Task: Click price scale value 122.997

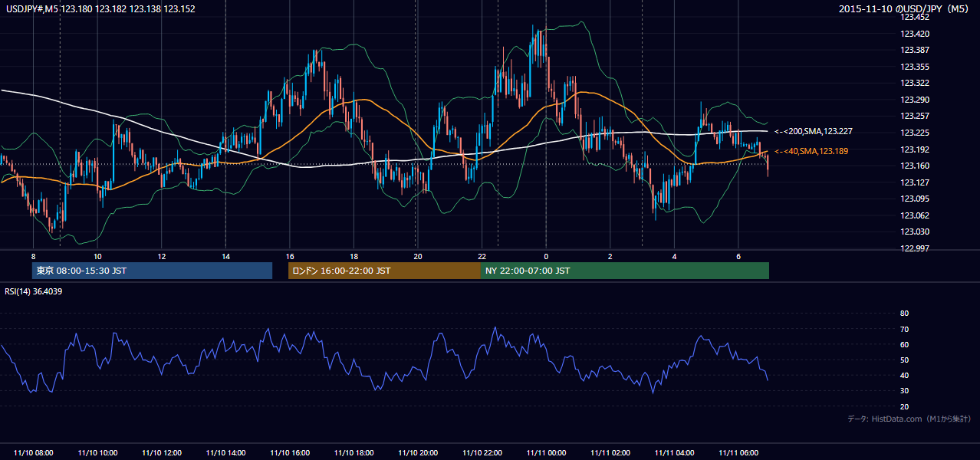Action: [x=914, y=248]
